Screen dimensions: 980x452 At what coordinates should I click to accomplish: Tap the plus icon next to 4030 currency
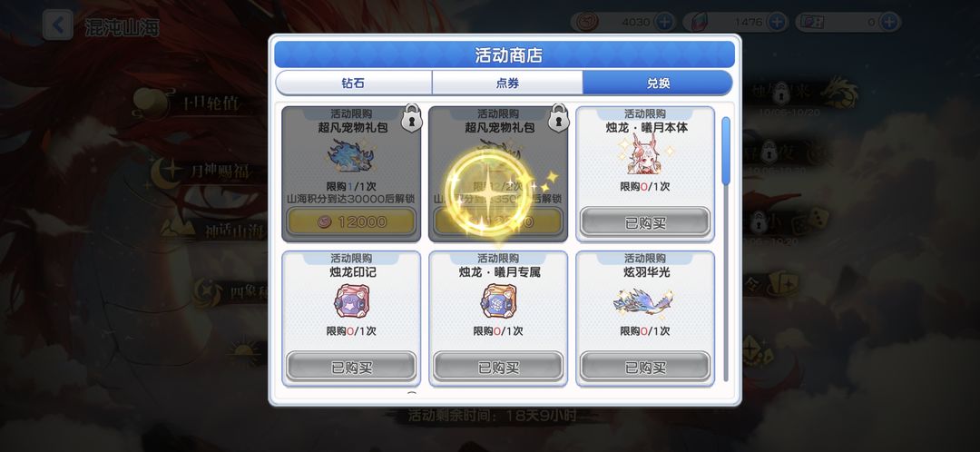pos(664,22)
